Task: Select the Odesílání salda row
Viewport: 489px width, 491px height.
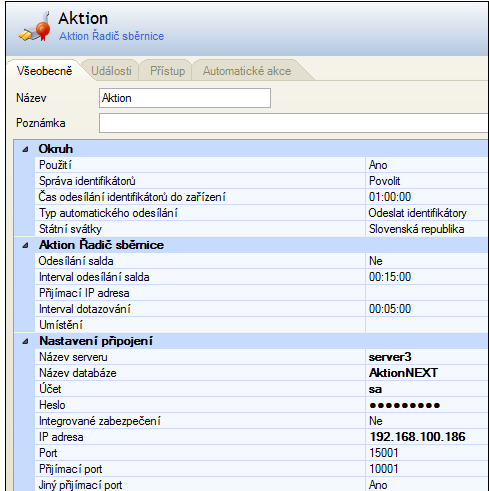Action: coord(261,261)
